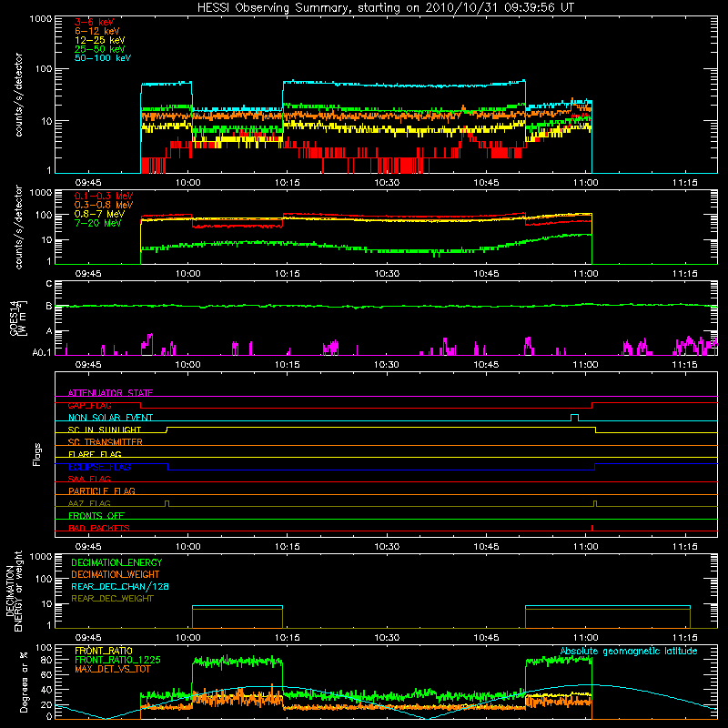Click the FRONT_RATIO legend label
728x728 pixels.
click(x=104, y=651)
